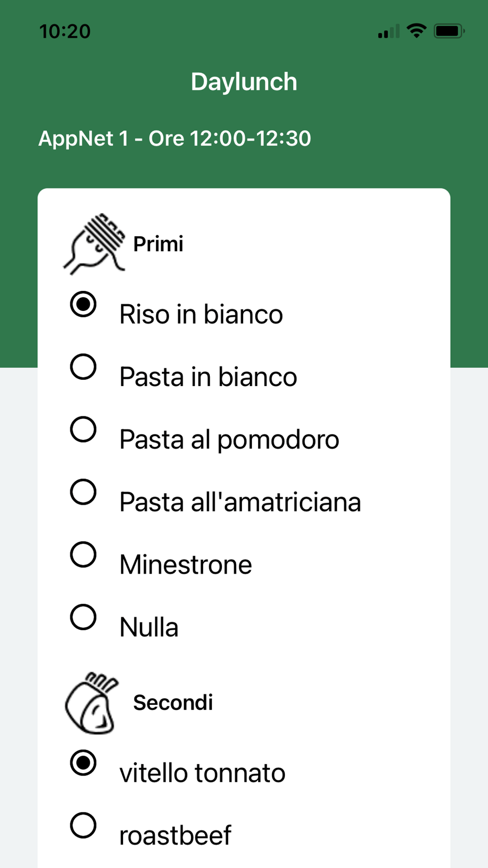Image resolution: width=488 pixels, height=868 pixels.
Task: Choose the Pasta in bianco radio button
Action: 83,367
